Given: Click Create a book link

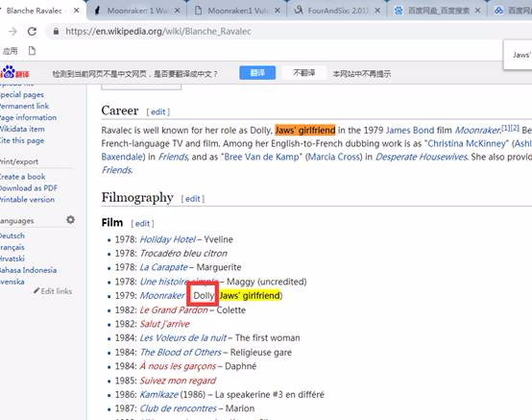Looking at the screenshot, I should [23, 177].
